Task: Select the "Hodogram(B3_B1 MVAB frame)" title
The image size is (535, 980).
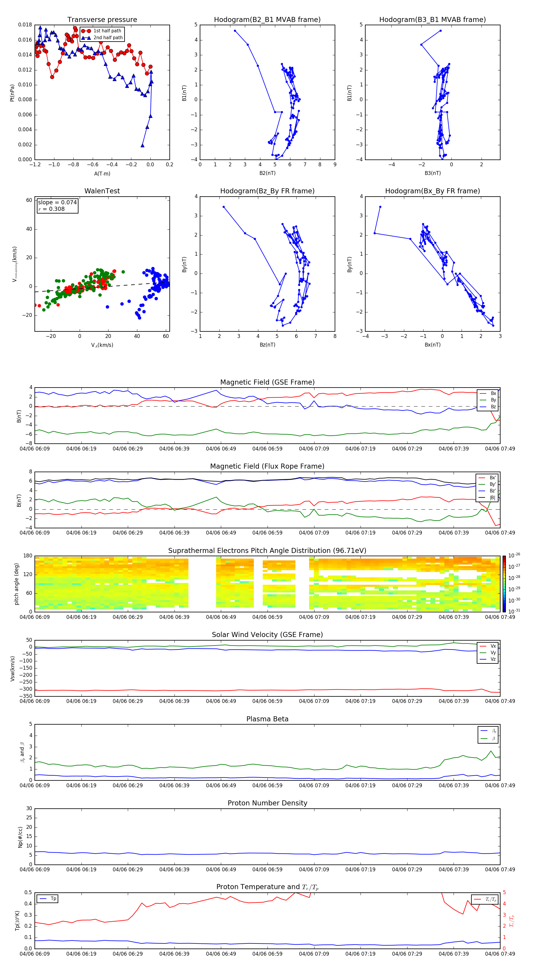Action: point(432,20)
